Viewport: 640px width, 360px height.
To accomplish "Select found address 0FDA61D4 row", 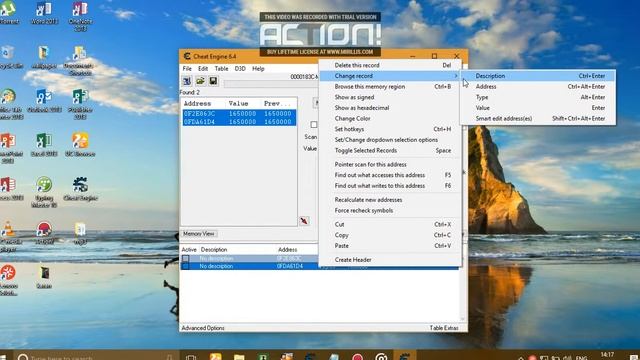I will click(x=239, y=122).
